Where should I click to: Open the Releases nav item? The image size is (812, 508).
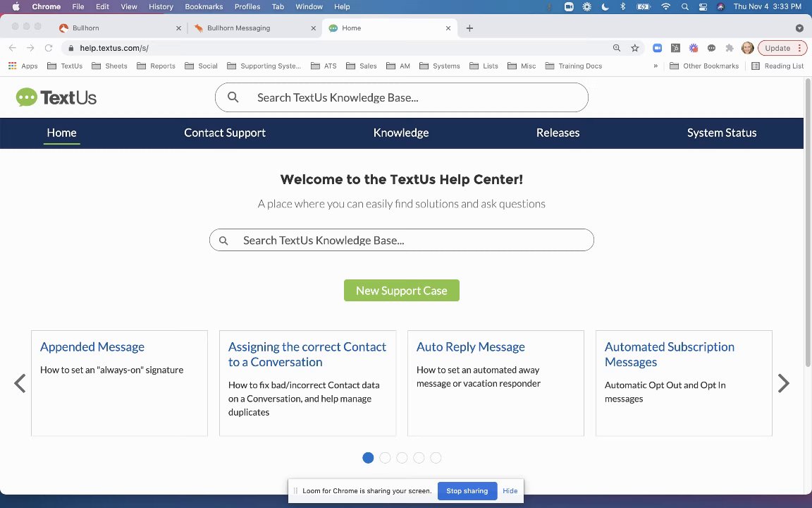click(x=558, y=133)
